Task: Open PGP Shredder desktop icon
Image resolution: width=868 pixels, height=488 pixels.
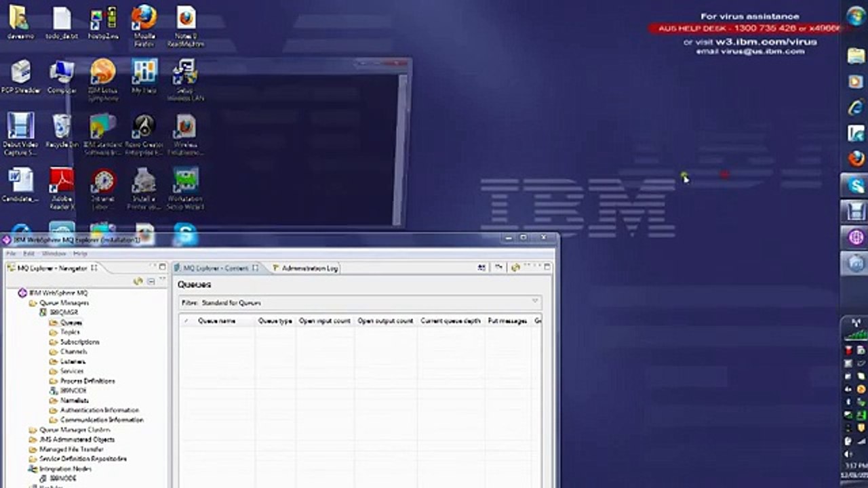Action: (x=20, y=77)
